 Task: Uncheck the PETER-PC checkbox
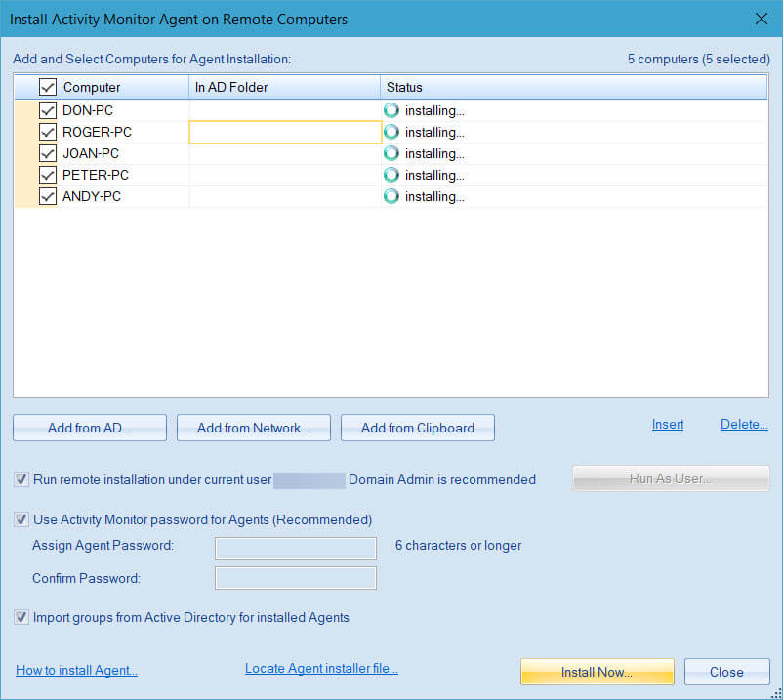coord(48,175)
